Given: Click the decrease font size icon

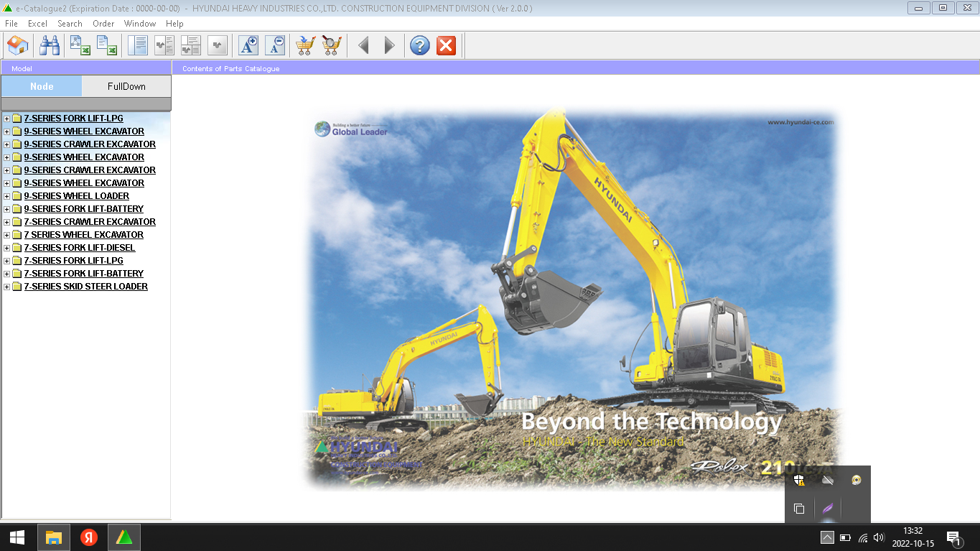Looking at the screenshot, I should pos(275,46).
